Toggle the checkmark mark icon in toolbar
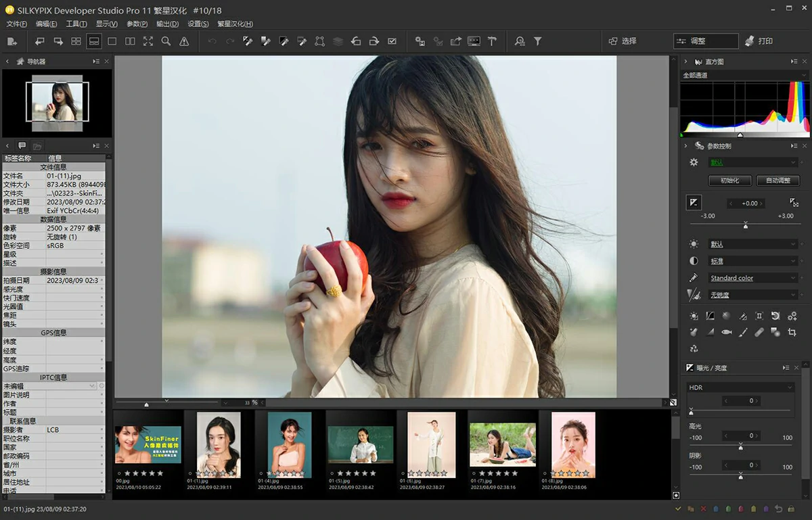Image resolution: width=812 pixels, height=520 pixels. 392,41
